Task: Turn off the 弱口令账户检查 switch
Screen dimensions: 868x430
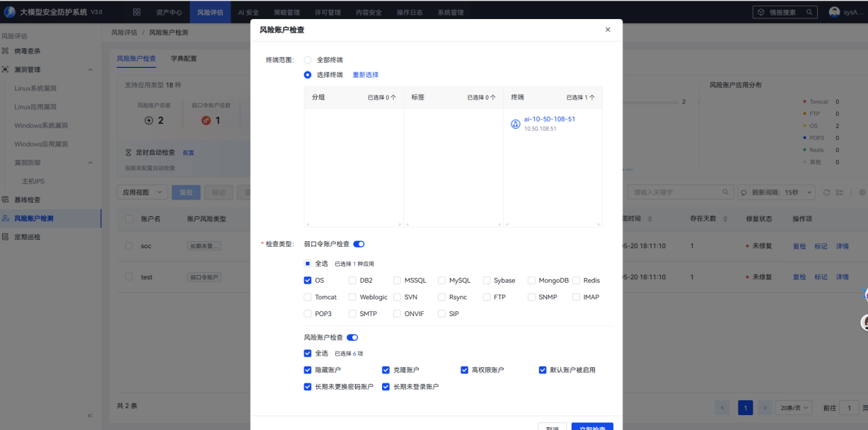Action: tap(359, 244)
